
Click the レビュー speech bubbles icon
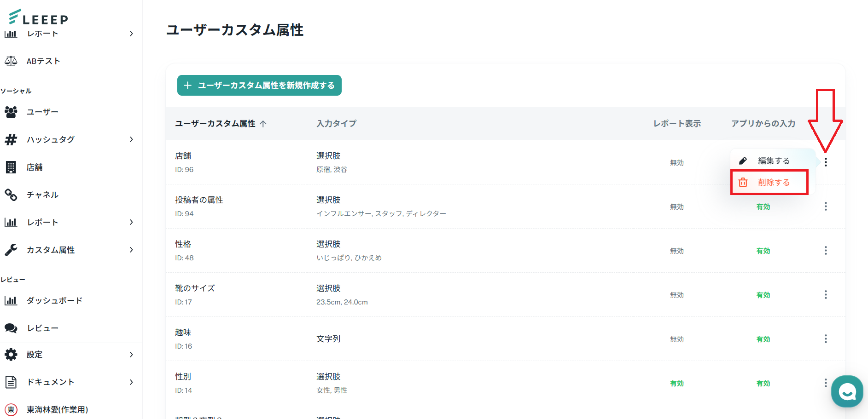pyautogui.click(x=11, y=328)
